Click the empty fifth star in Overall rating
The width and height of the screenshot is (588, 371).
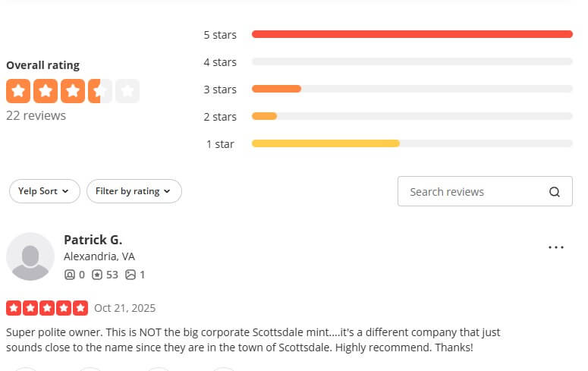click(x=127, y=91)
